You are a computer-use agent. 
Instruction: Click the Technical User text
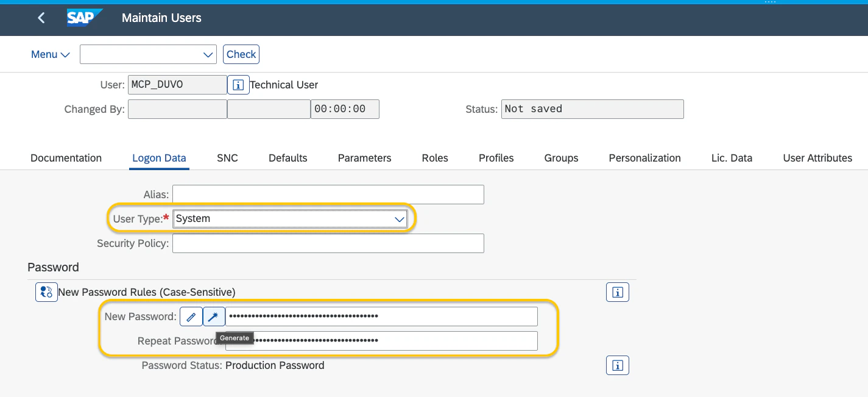[x=284, y=85]
